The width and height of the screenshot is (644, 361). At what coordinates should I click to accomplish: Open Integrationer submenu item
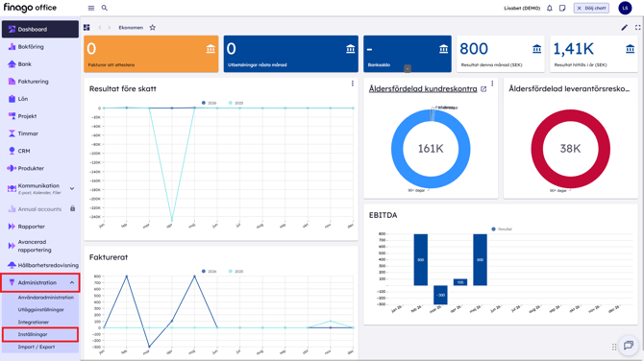pos(34,322)
